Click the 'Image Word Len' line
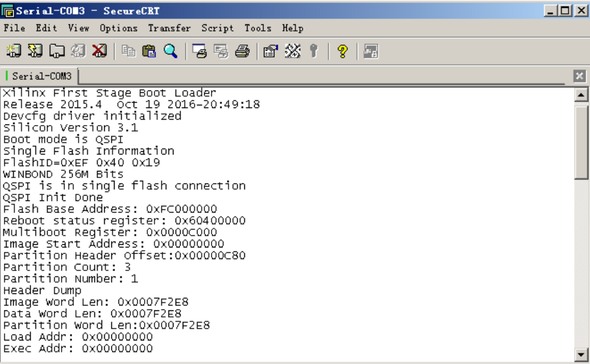Image resolution: width=590 pixels, height=364 pixels. [96, 302]
